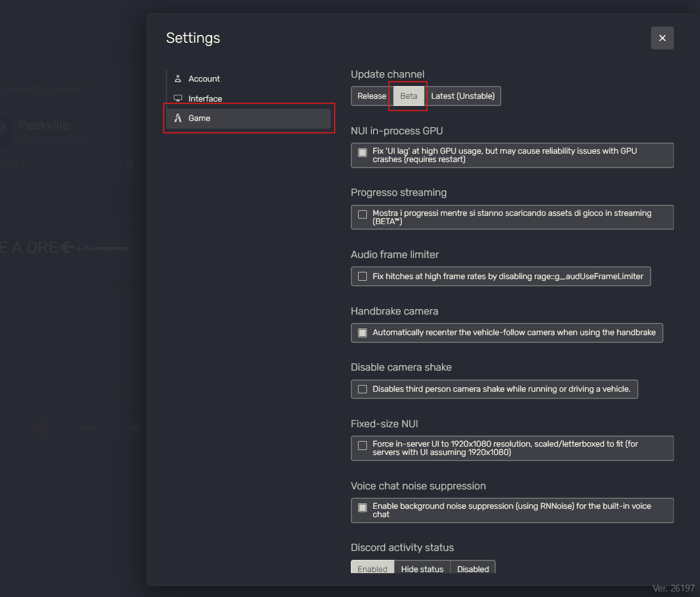Disable third person camera shake
Image resolution: width=700 pixels, height=597 pixels.
click(x=362, y=389)
